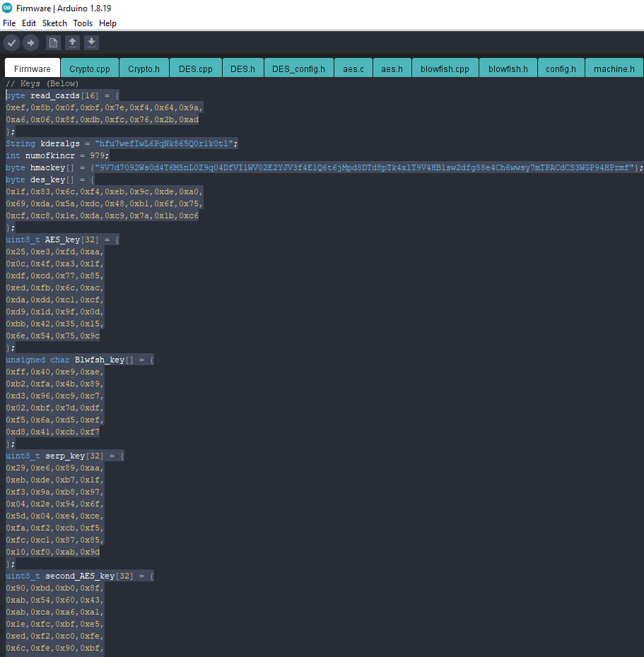
Task: Click the Verify checkmark toolbar icon
Action: pyautogui.click(x=12, y=42)
